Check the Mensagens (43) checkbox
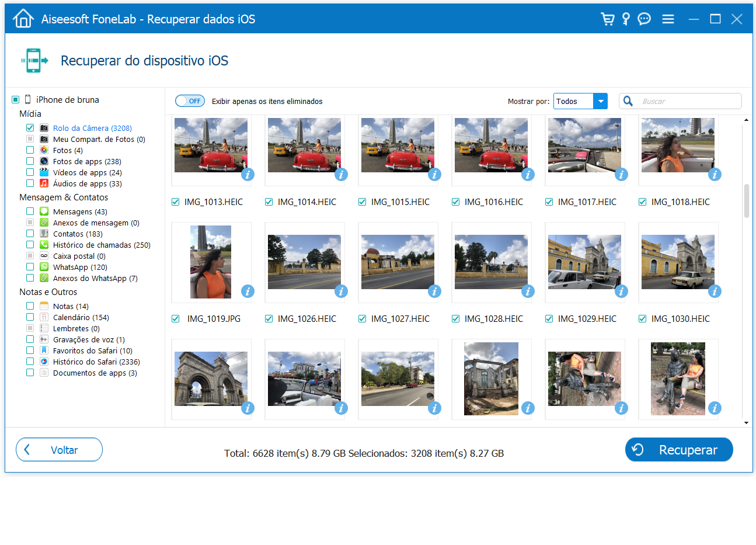This screenshot has height=545, width=756. [x=30, y=211]
